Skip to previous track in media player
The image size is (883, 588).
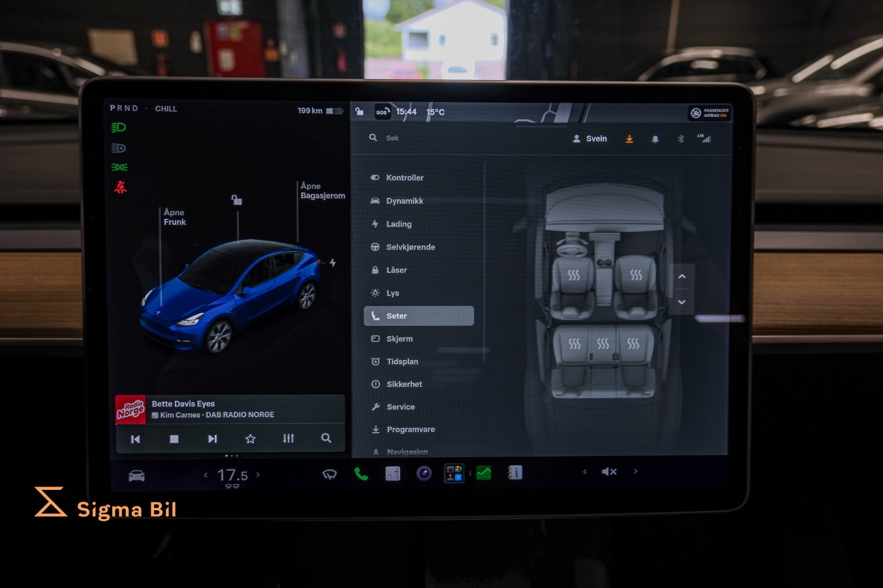(135, 439)
